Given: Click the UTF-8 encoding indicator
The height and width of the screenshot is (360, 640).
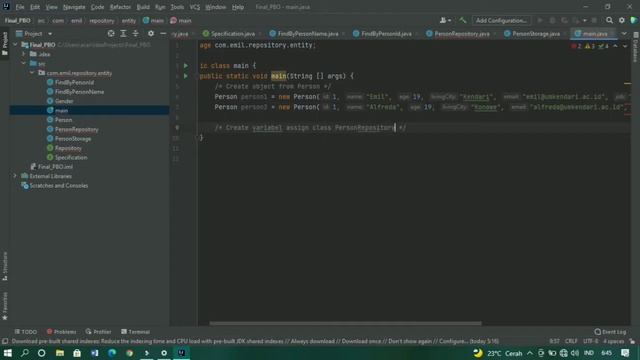Looking at the screenshot, I should pos(590,341).
